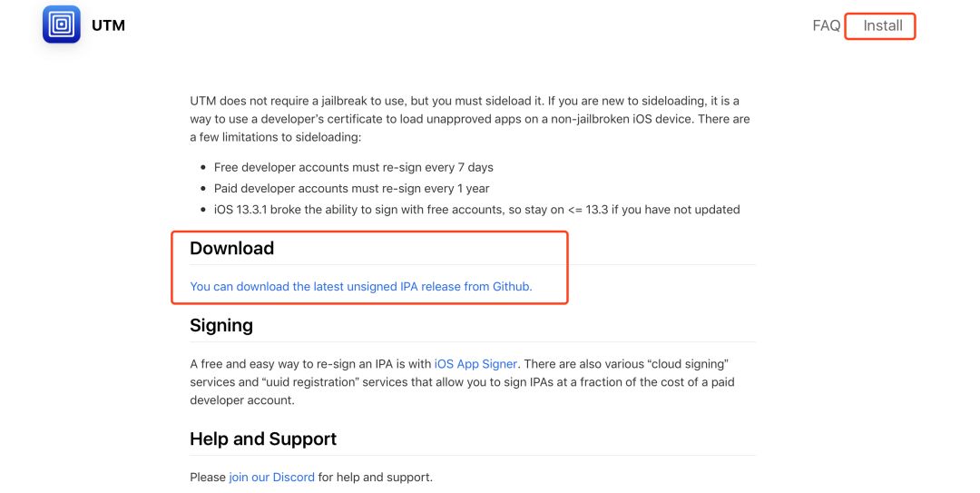Click the UTM site title text
The width and height of the screenshot is (980, 493).
(108, 25)
